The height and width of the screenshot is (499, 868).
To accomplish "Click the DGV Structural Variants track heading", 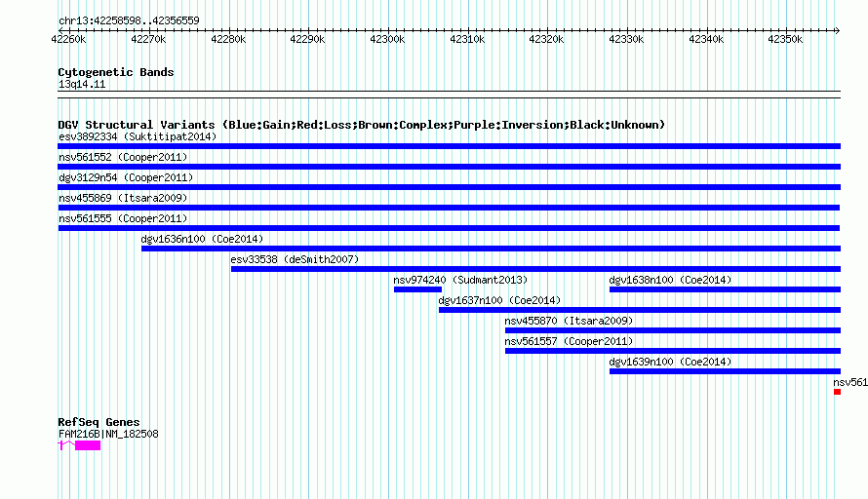I will (x=362, y=125).
